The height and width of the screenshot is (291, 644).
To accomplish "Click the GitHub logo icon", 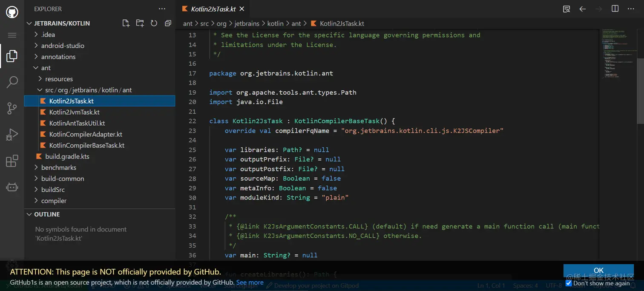I will (x=12, y=12).
